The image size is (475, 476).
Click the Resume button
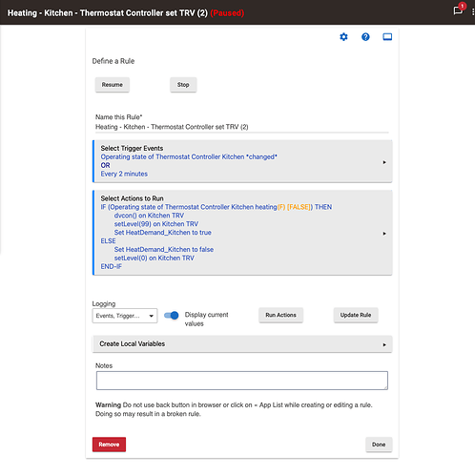[x=113, y=85]
